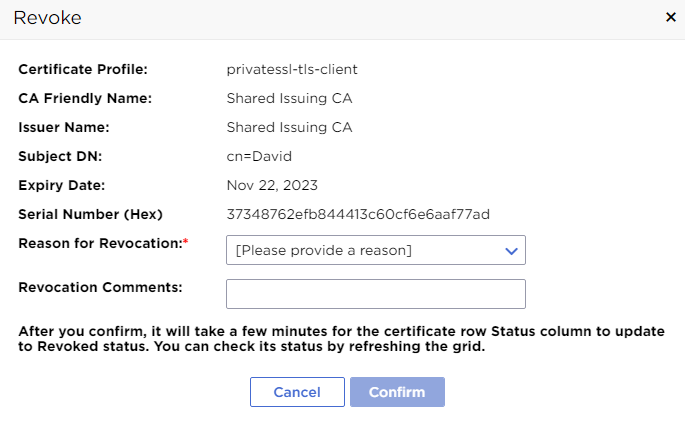The height and width of the screenshot is (431, 685).
Task: Close the Revoke dialog with the X
Action: [x=669, y=17]
